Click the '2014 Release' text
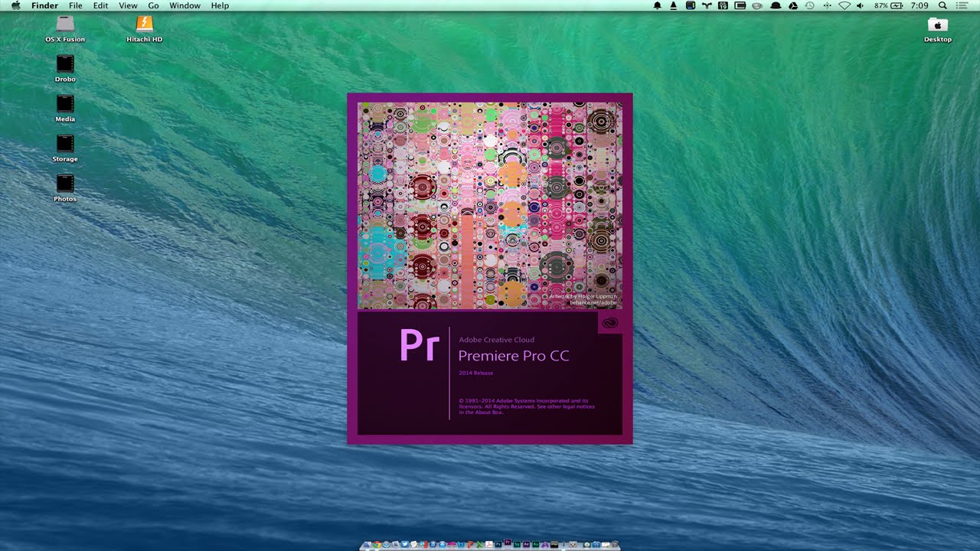The image size is (980, 551). (475, 373)
